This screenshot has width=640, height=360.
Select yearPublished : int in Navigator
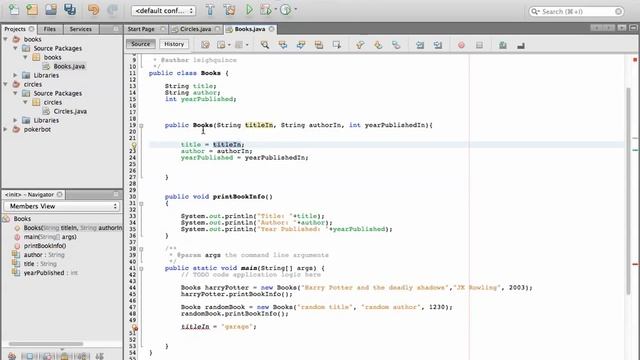pos(50,273)
